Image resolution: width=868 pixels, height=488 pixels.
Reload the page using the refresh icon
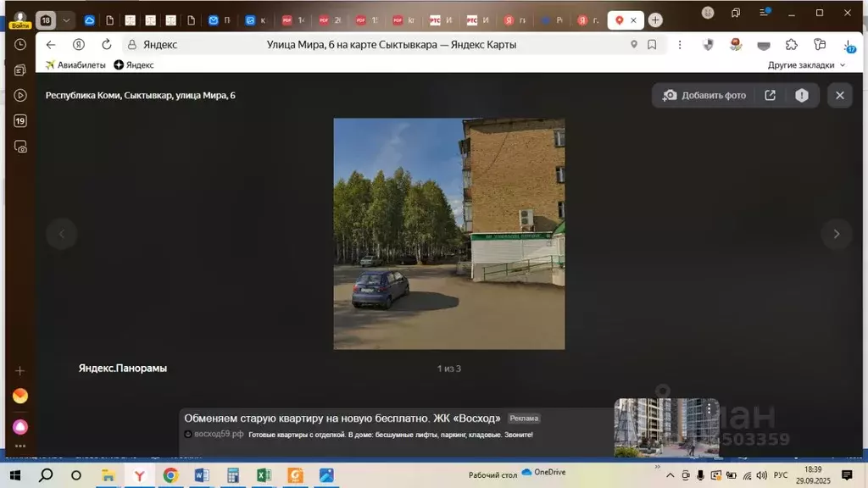tap(106, 45)
